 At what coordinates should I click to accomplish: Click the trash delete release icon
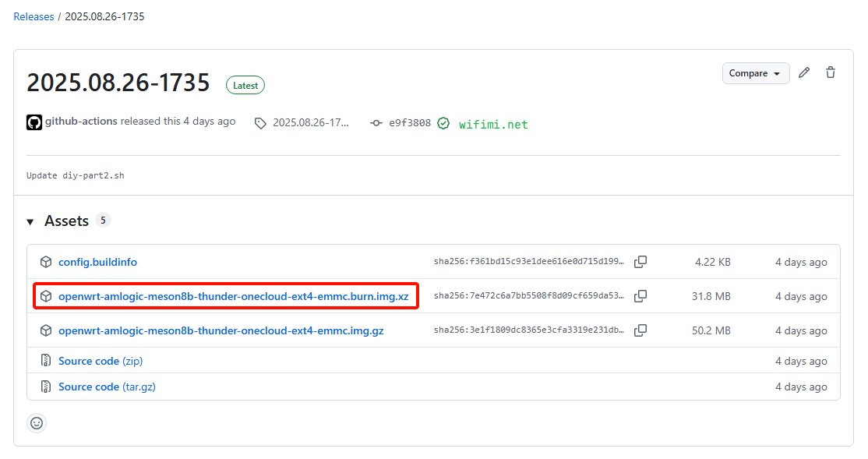pos(831,72)
